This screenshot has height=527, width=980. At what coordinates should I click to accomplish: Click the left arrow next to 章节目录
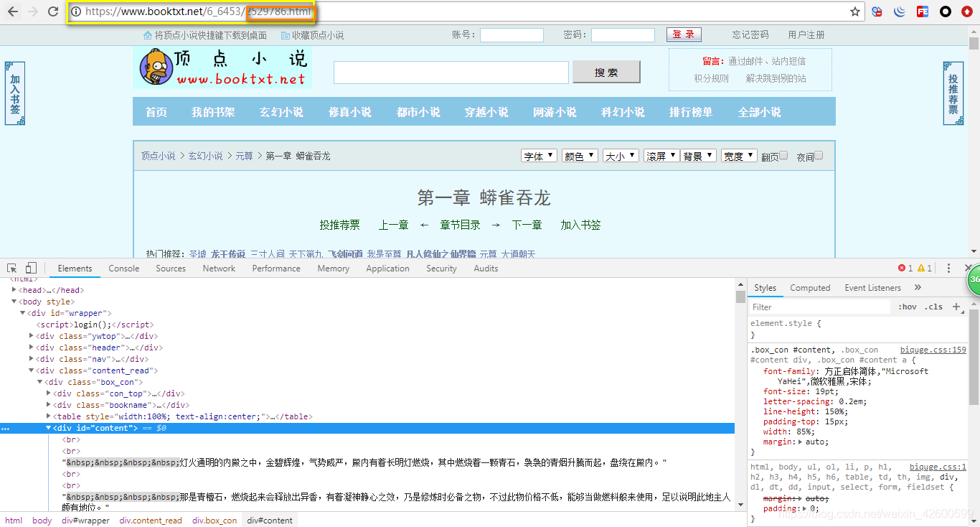click(424, 225)
